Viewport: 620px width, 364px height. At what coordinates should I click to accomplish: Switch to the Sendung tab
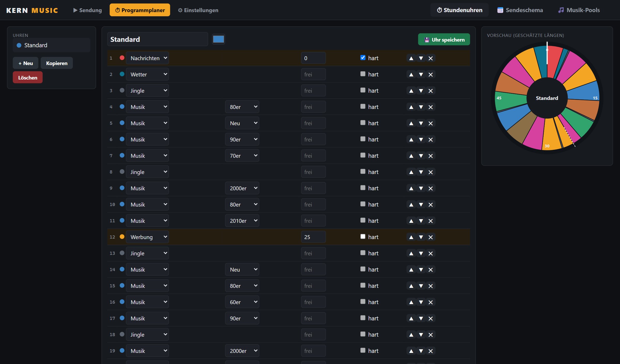87,10
